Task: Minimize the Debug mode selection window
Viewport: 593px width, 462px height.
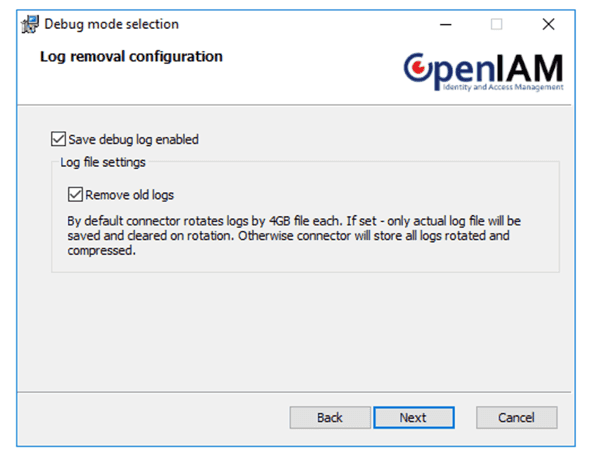Action: 446,25
